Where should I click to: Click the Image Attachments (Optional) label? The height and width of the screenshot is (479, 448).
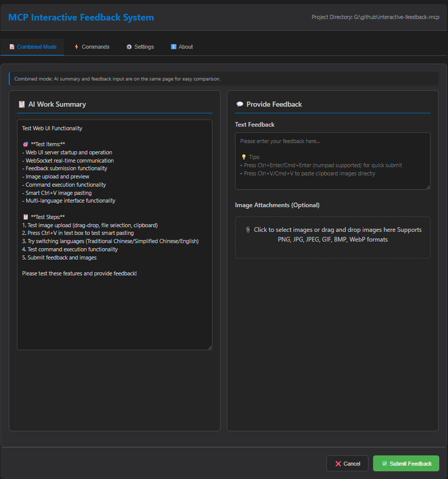pyautogui.click(x=277, y=205)
